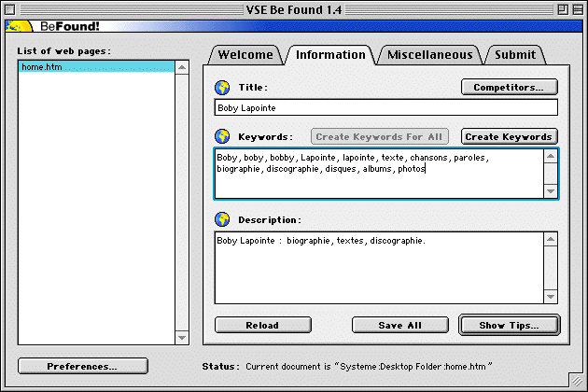Click the globe icon beside Keywords

(222, 136)
